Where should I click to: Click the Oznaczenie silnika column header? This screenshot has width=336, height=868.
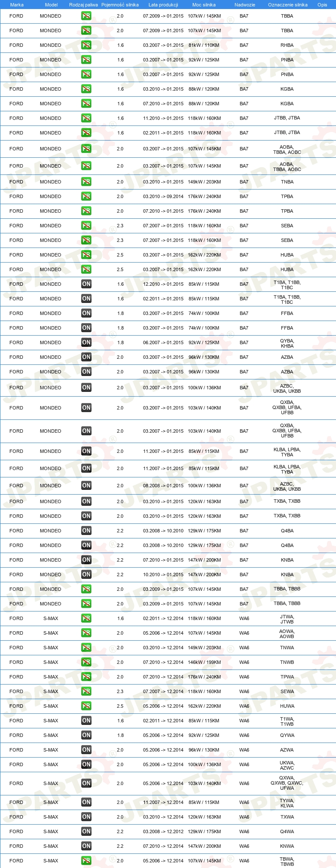click(x=288, y=5)
